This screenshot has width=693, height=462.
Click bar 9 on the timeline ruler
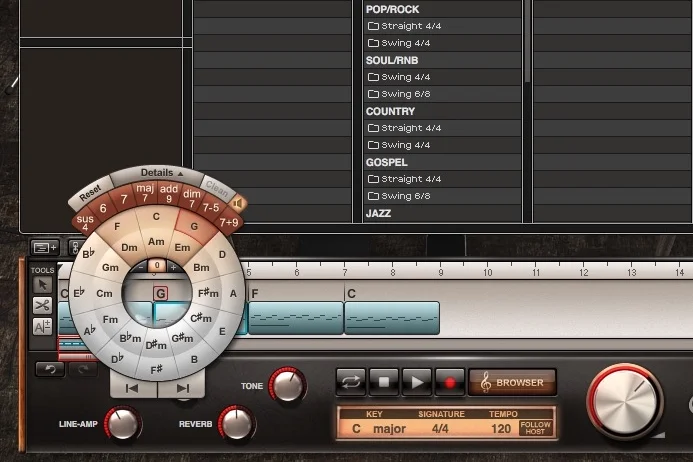tap(441, 271)
